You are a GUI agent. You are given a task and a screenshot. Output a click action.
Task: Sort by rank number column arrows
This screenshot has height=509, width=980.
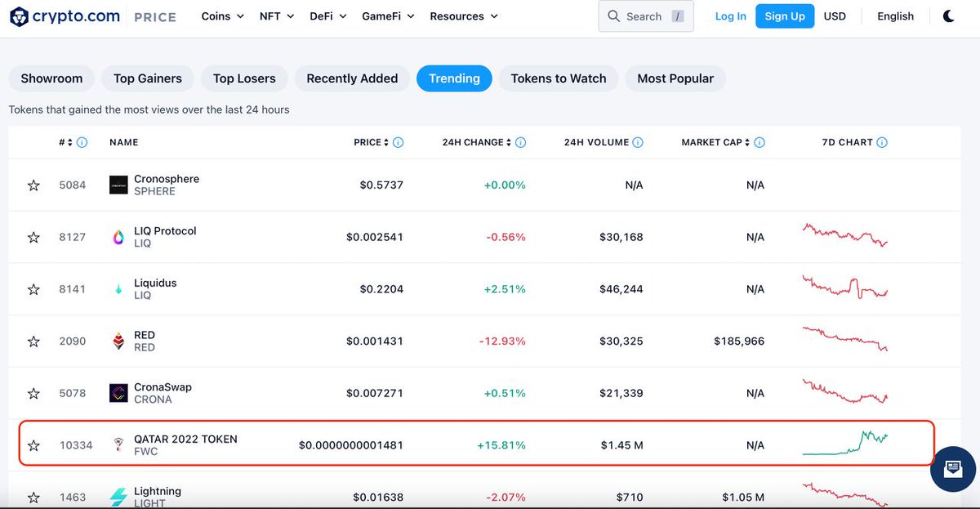click(70, 142)
